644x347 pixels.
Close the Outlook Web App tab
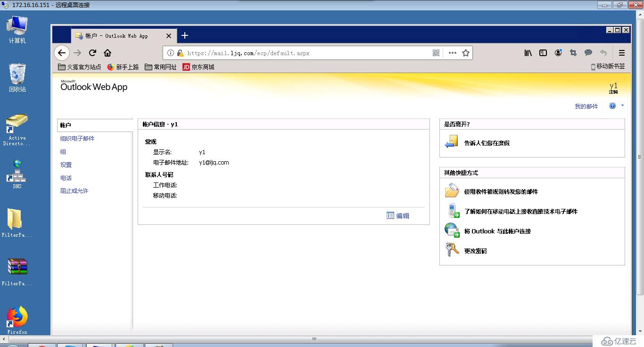point(169,36)
